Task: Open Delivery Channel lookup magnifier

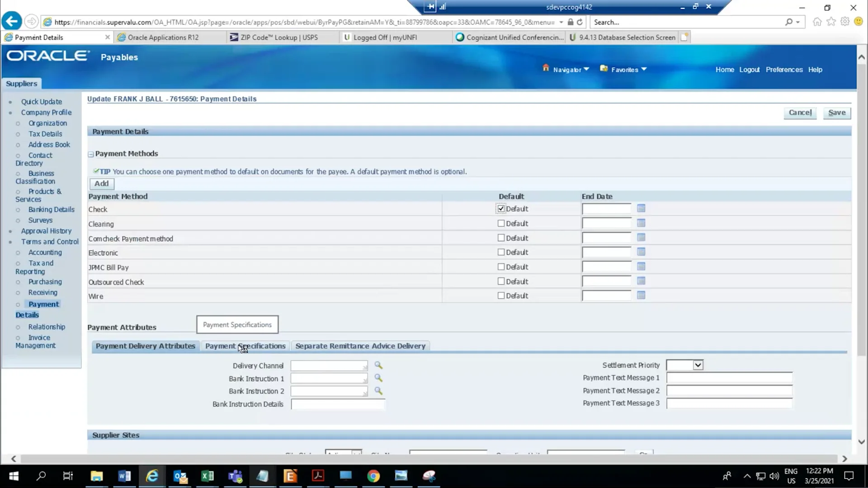Action: 379,366
